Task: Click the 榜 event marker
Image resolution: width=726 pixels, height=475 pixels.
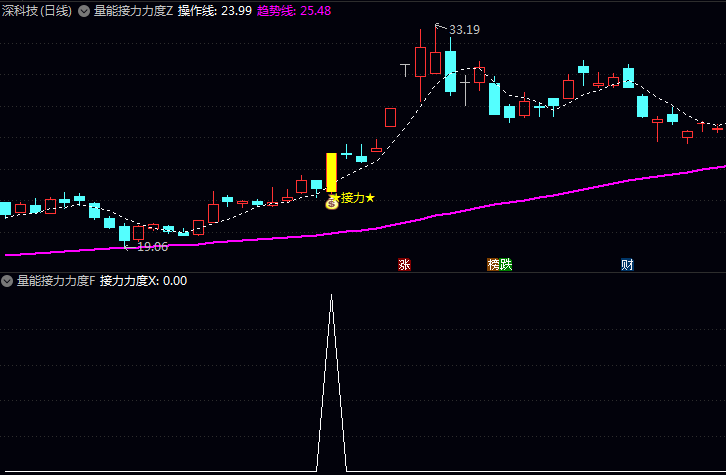Action: (x=494, y=264)
